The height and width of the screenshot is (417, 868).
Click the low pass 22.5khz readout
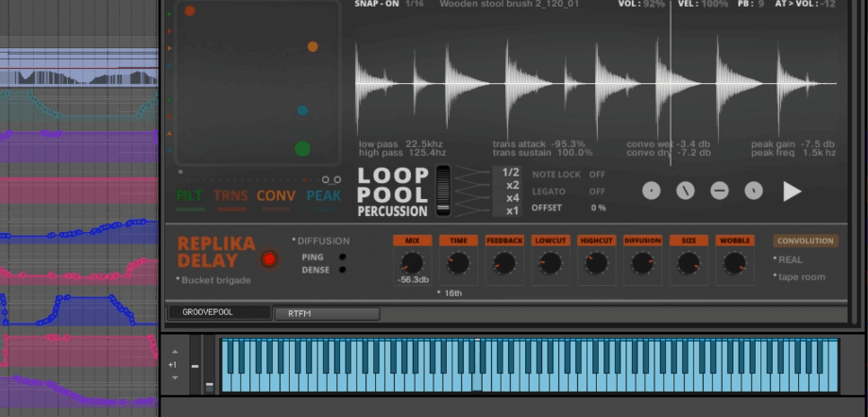point(400,144)
